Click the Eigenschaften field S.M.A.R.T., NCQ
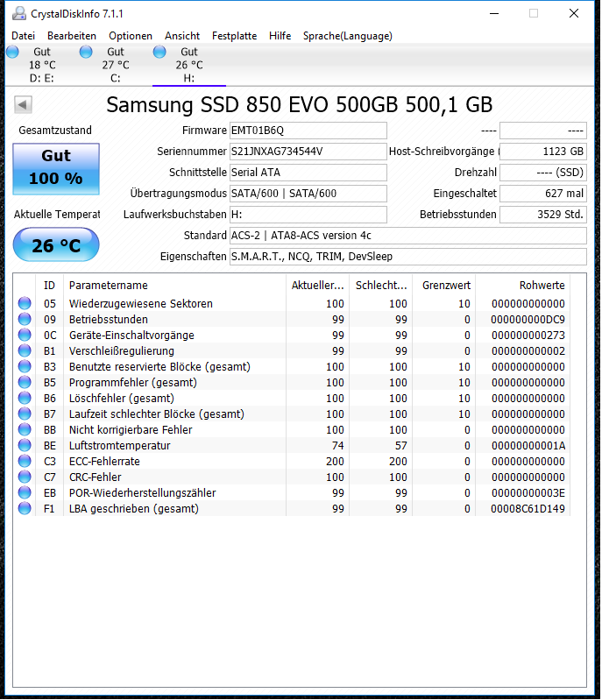Image resolution: width=602 pixels, height=700 pixels. pos(408,256)
